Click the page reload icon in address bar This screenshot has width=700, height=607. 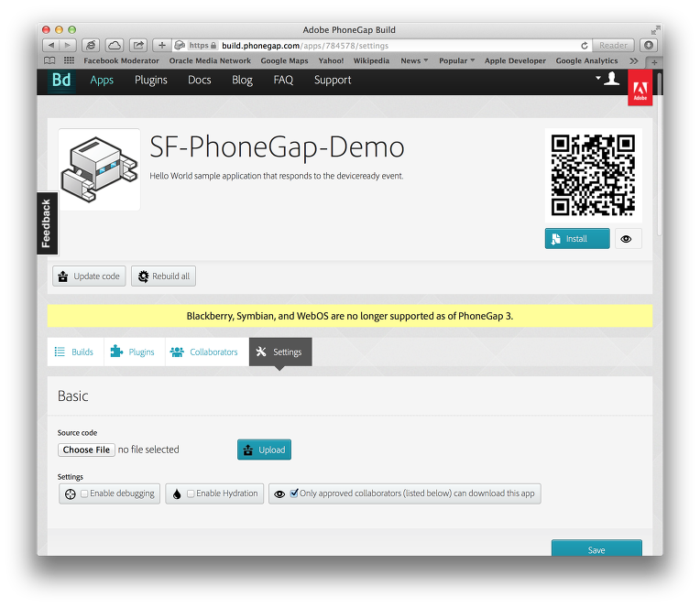[584, 46]
